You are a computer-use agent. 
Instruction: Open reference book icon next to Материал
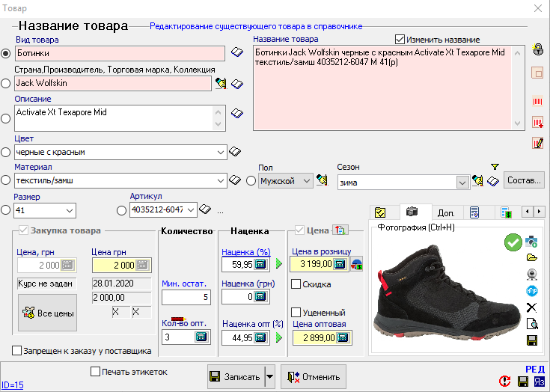(235, 180)
